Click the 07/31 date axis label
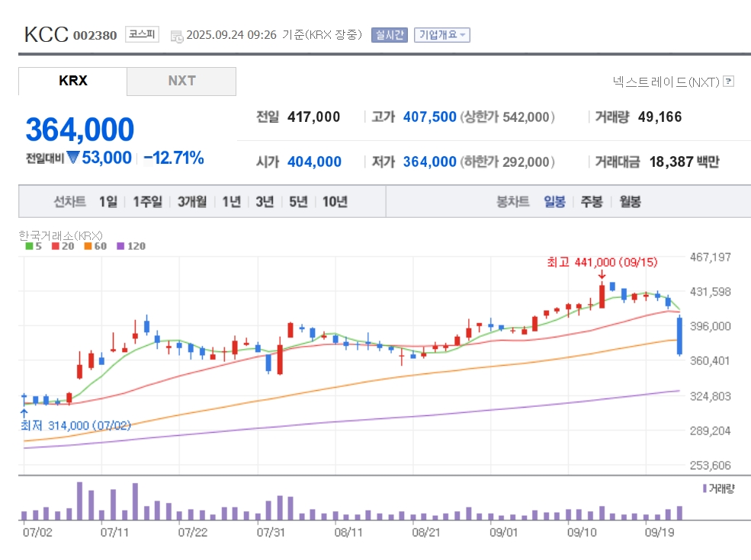 [x=271, y=533]
